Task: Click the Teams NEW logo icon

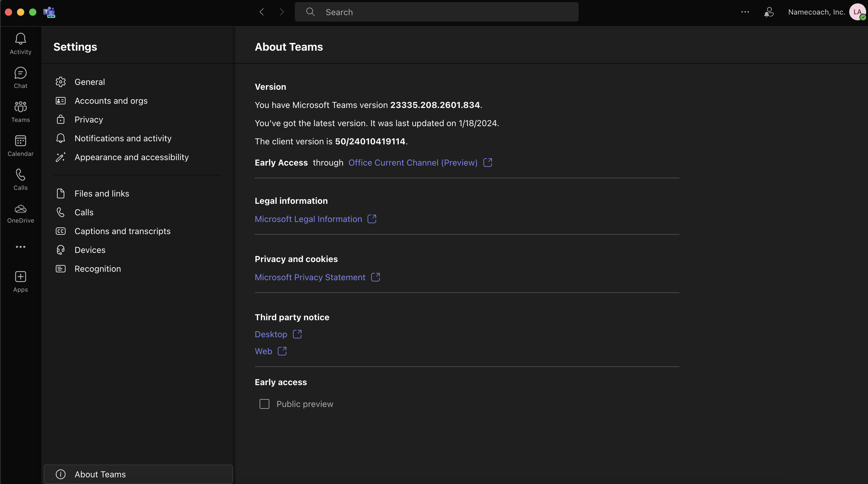Action: click(x=49, y=12)
